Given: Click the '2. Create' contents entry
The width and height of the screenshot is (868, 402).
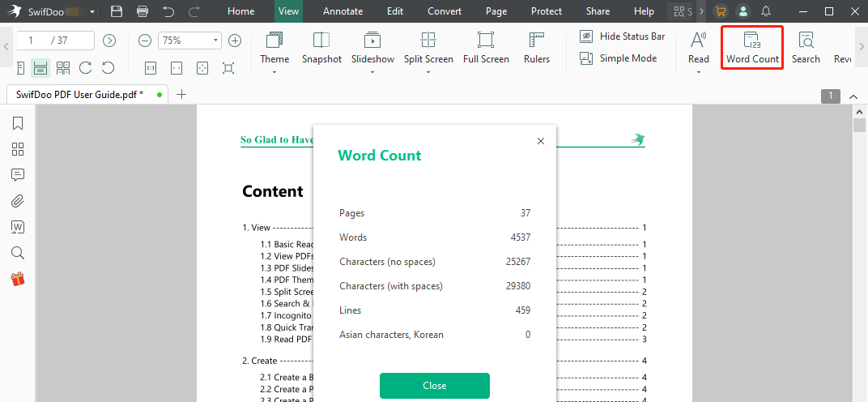Looking at the screenshot, I should pyautogui.click(x=260, y=361).
